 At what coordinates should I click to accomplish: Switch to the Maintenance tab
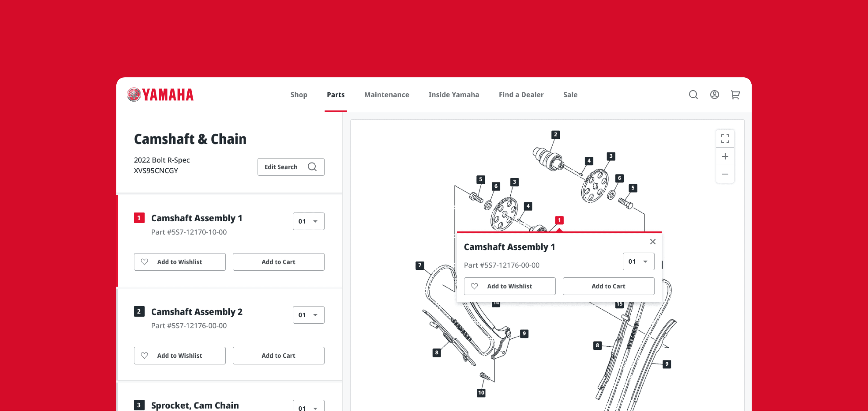[x=386, y=95]
